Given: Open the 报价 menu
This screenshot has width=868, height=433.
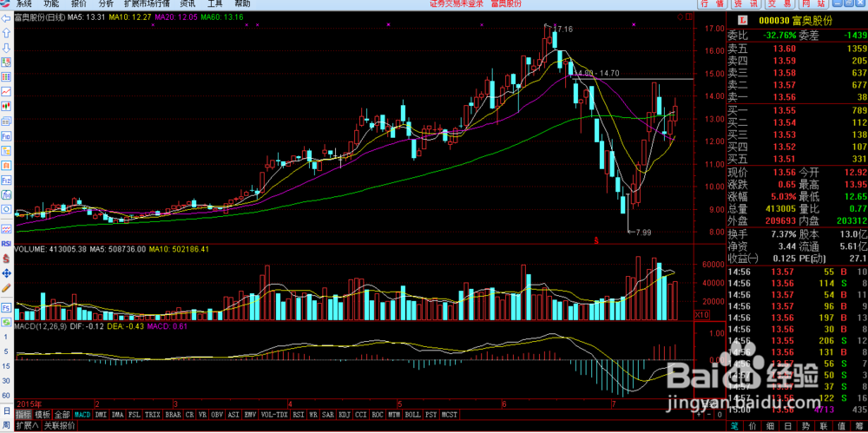Looking at the screenshot, I should click(79, 3).
